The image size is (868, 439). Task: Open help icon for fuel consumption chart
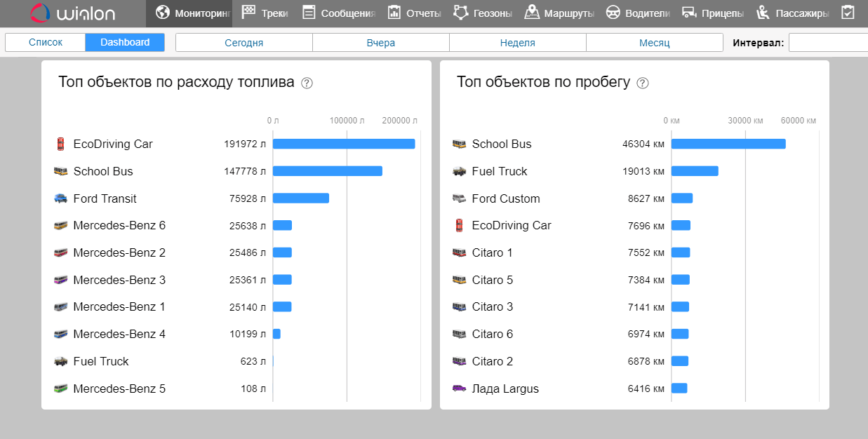coord(307,83)
